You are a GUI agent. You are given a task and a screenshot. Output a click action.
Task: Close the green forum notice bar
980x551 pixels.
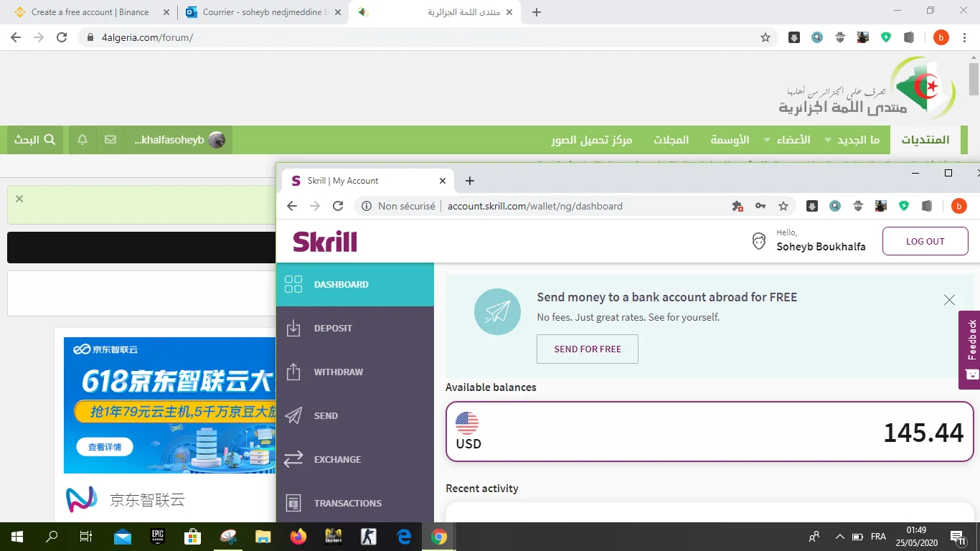click(x=19, y=199)
